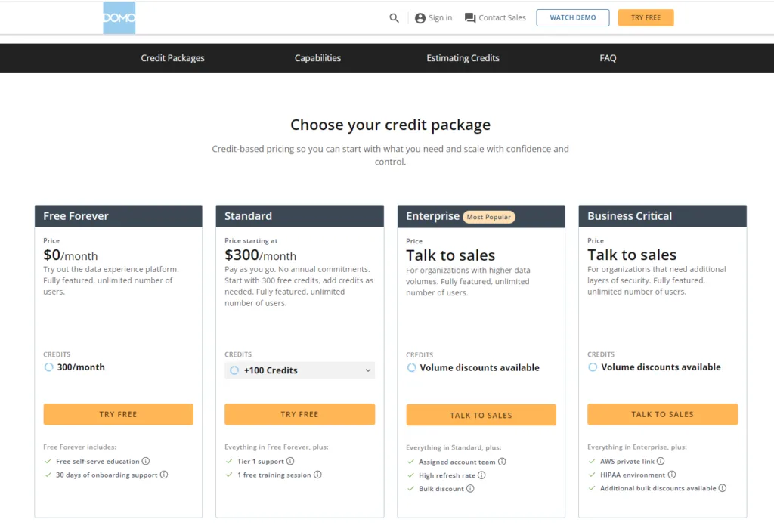Show info for 1 free training session
The width and height of the screenshot is (774, 532).
click(x=318, y=475)
